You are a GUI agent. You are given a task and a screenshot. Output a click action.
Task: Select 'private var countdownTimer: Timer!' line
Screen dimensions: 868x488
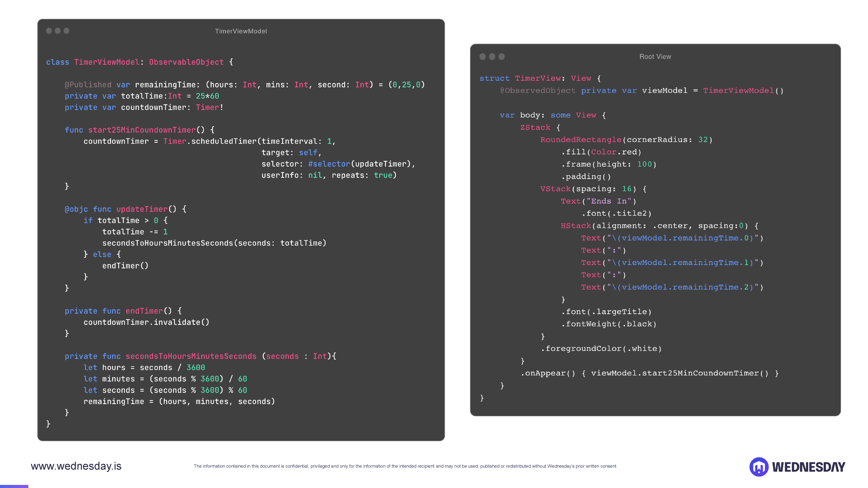(x=144, y=107)
